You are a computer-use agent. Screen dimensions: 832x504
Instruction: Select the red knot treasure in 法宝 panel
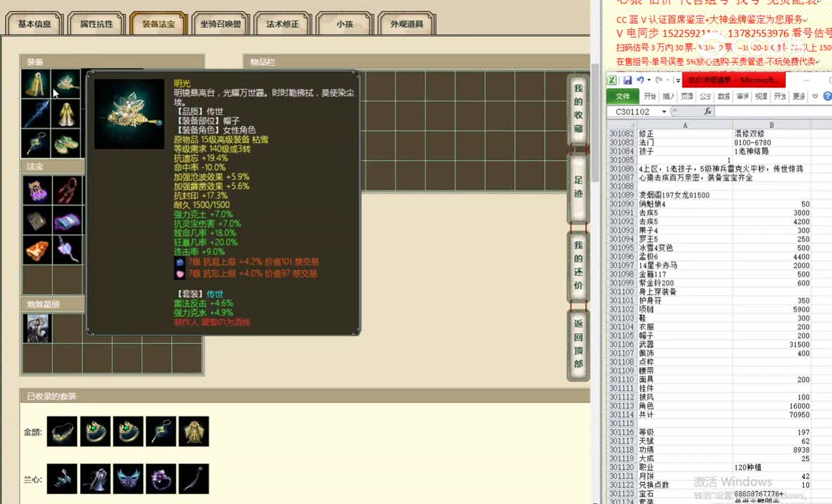point(67,188)
